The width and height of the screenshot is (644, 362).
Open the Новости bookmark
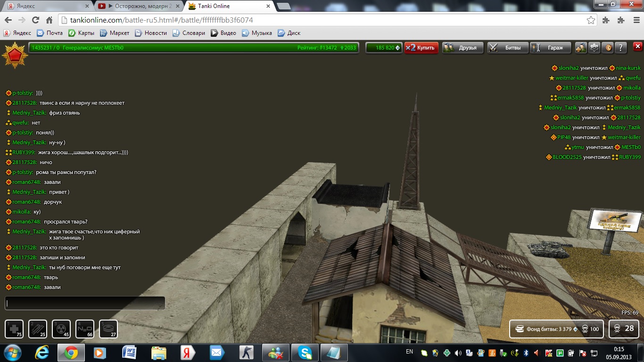[151, 33]
